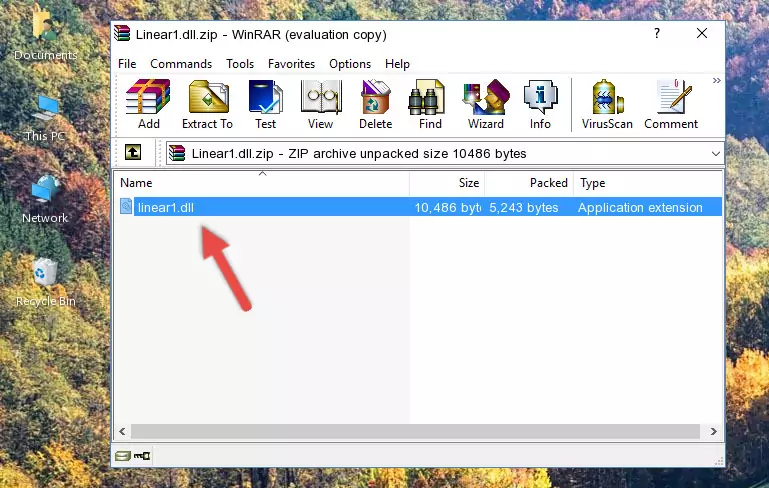Open the Favorites menu
This screenshot has height=488, width=769.
[x=291, y=64]
